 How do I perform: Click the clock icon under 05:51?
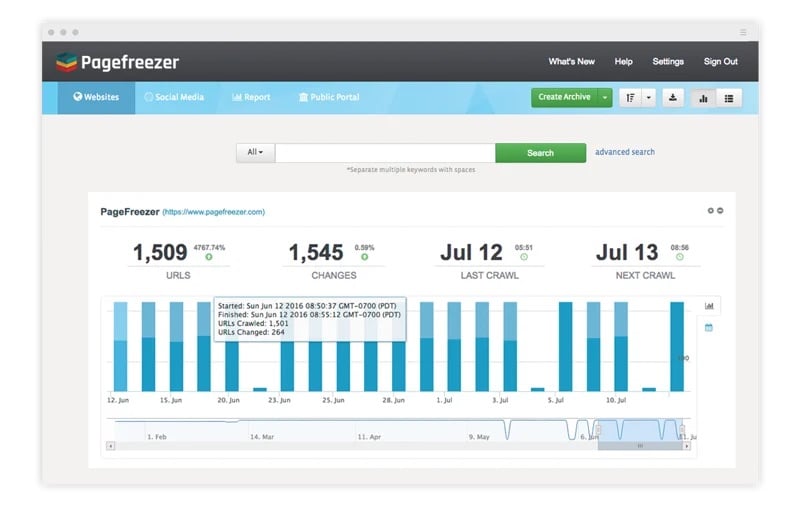coord(523,257)
